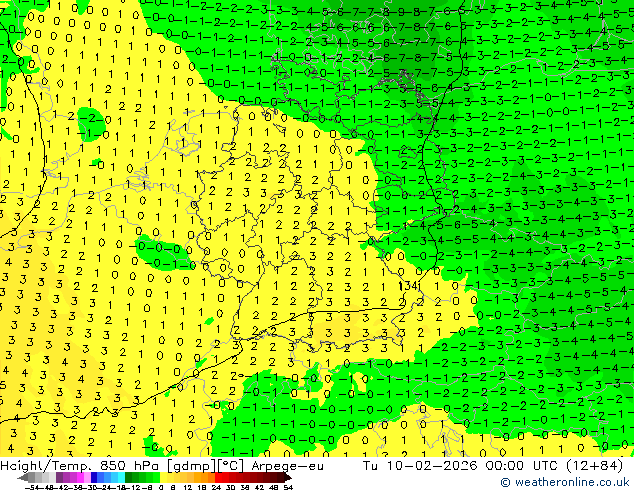Click the 'Arpege-eu' model name text
Viewport: 634px width, 490px height.
[x=287, y=466]
